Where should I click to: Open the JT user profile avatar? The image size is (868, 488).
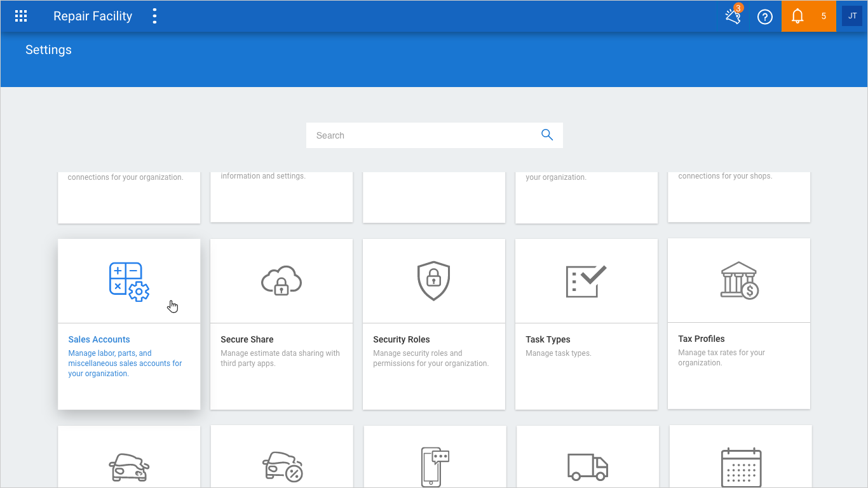tap(852, 17)
